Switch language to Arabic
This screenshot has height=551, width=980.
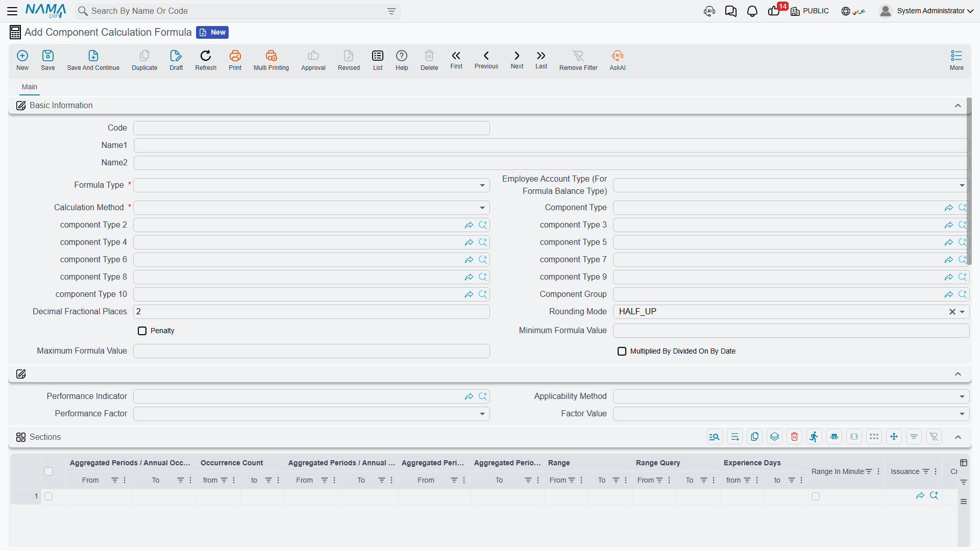(x=853, y=11)
